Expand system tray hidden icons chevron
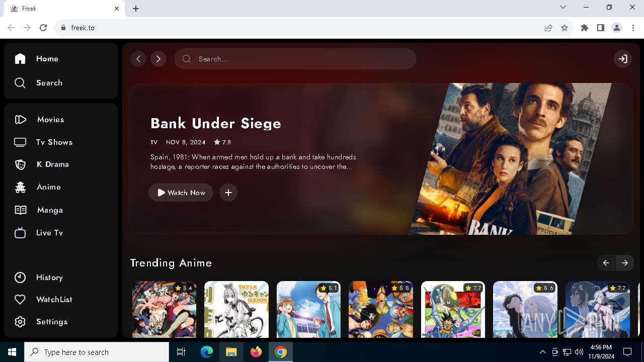The width and height of the screenshot is (644, 362). coord(542,352)
